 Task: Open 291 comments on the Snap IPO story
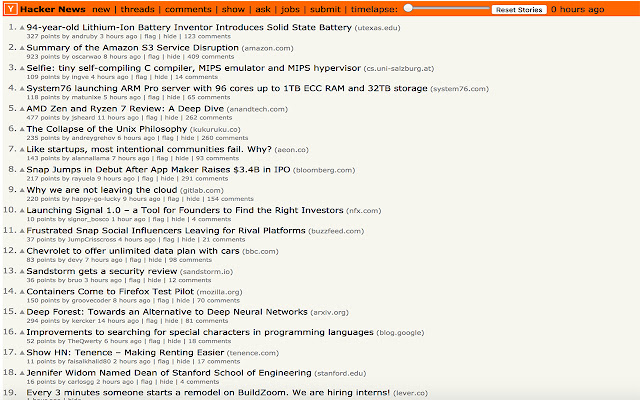(x=204, y=179)
